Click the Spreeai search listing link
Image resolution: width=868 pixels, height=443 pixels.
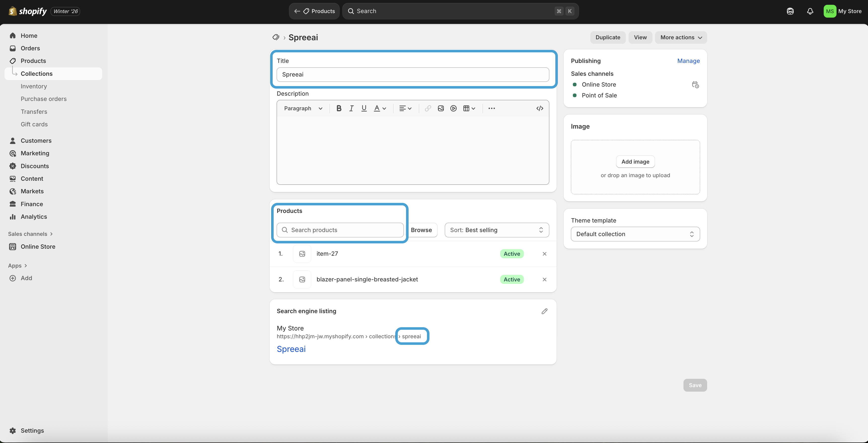[291, 349]
